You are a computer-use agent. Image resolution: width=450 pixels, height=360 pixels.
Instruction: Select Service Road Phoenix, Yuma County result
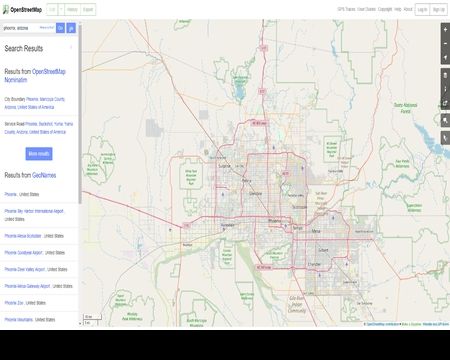(39, 128)
